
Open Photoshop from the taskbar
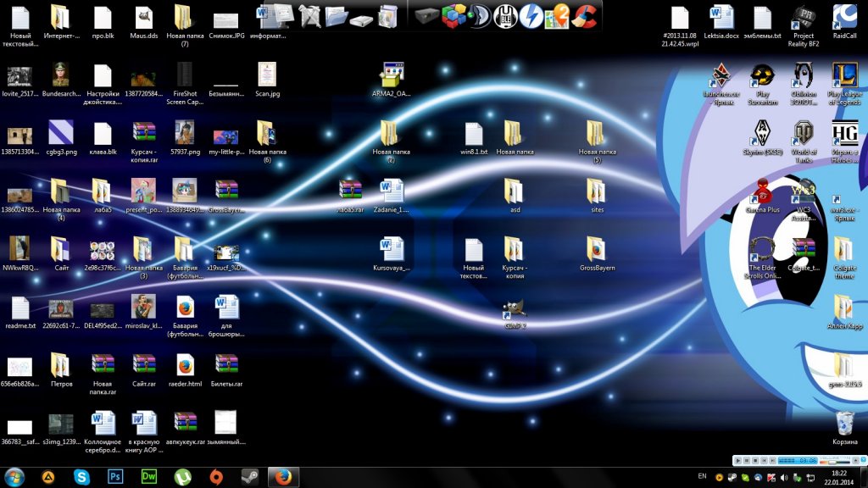(x=114, y=477)
